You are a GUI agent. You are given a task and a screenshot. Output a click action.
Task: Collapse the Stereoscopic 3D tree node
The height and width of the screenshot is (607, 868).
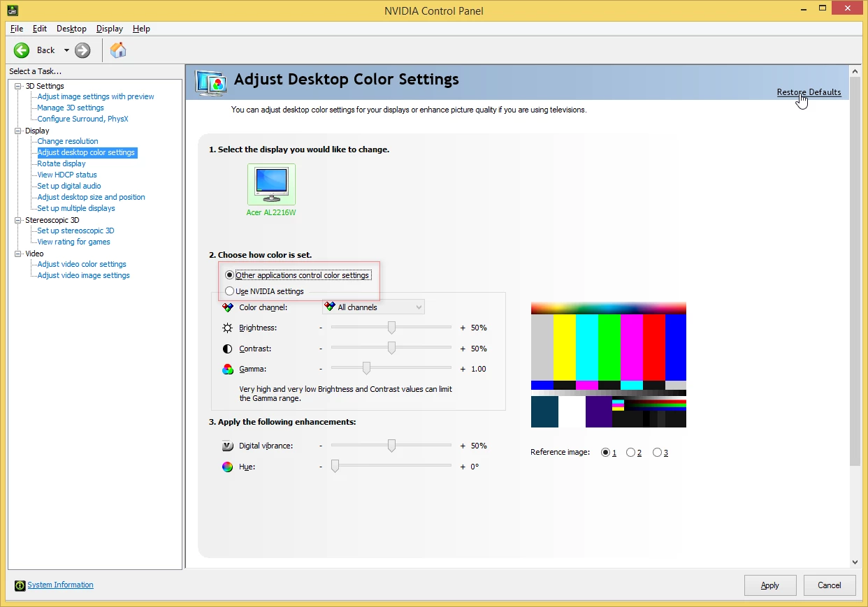tap(18, 220)
